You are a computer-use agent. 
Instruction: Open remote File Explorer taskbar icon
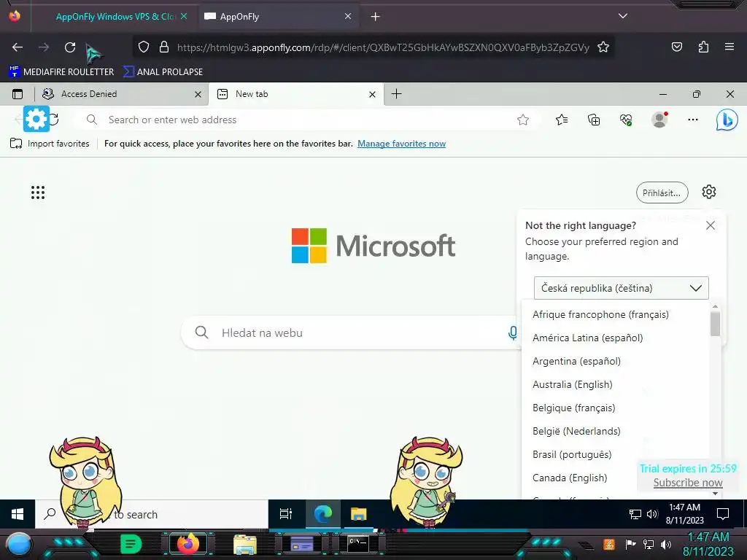point(358,514)
